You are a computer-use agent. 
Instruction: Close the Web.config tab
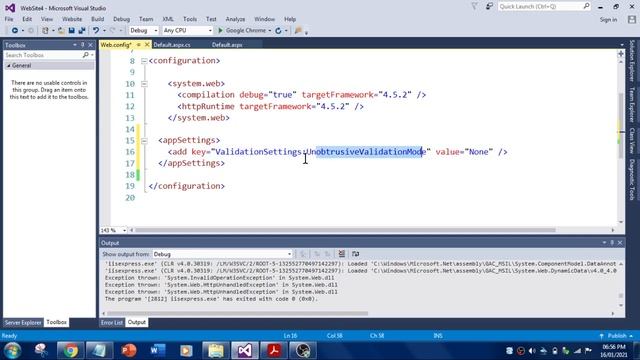147,44
